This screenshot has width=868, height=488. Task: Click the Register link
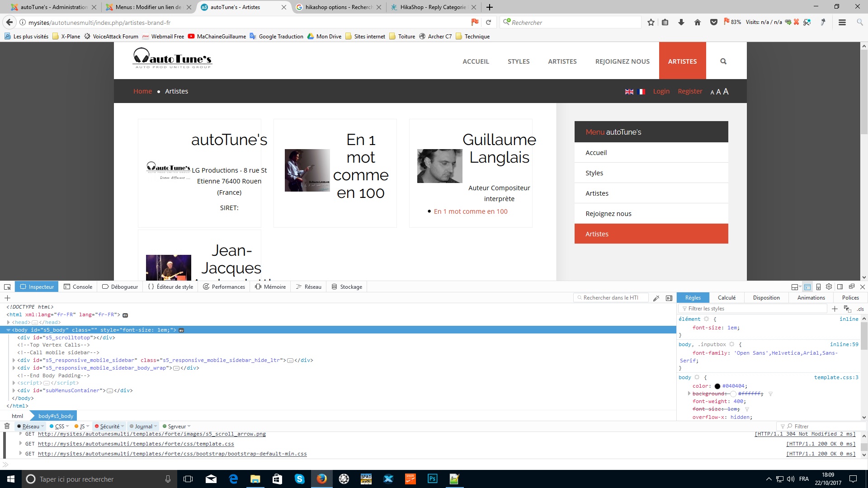690,91
